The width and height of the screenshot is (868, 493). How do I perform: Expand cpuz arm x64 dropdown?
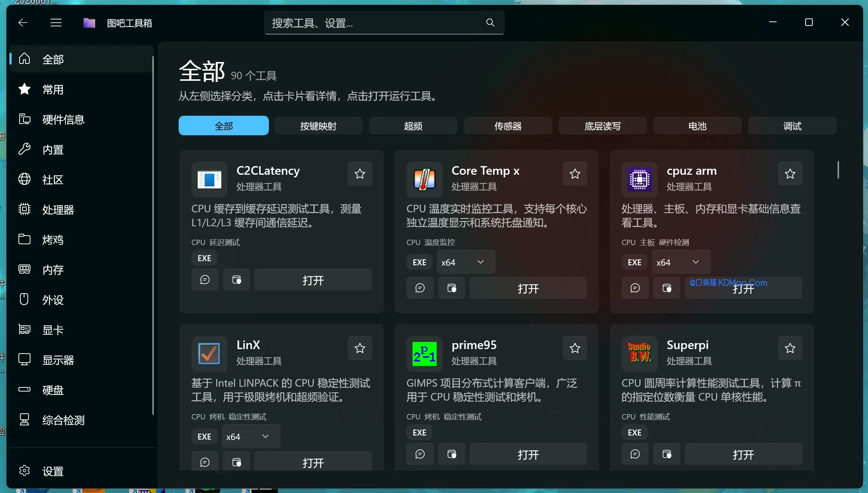tap(681, 262)
